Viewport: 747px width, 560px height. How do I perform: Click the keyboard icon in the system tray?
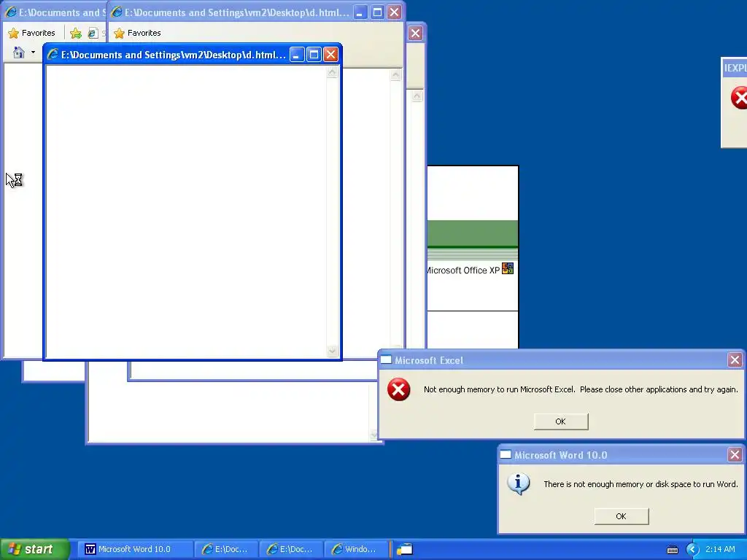point(672,550)
